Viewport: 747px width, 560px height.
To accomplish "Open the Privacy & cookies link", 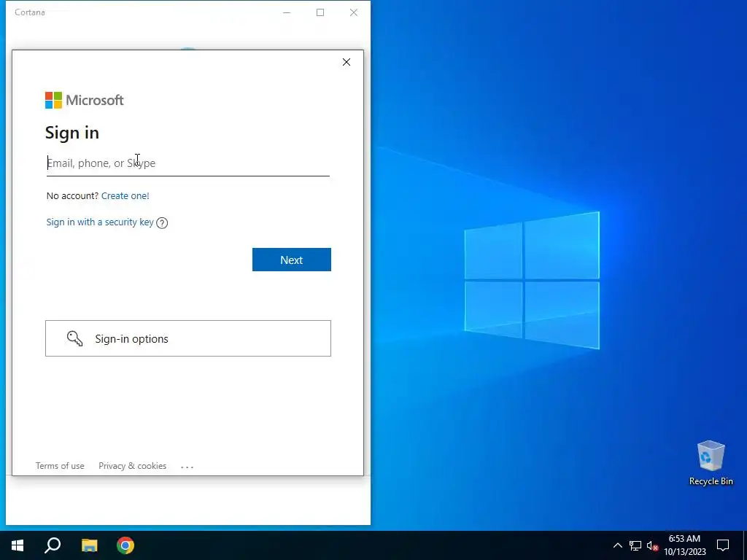I will pos(133,466).
